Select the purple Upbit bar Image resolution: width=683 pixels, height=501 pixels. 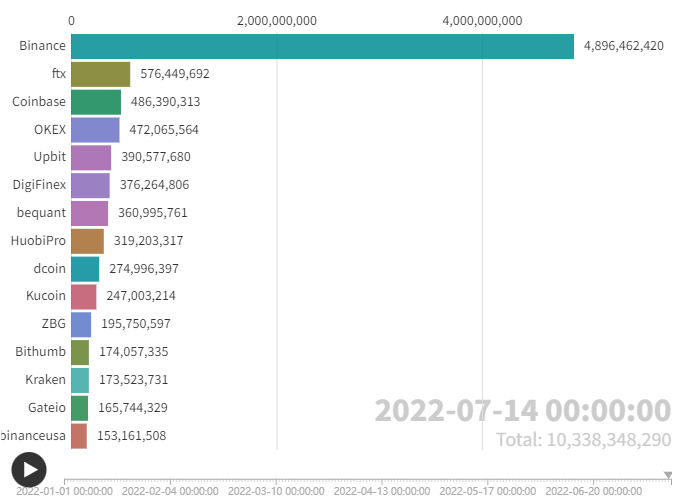coord(91,158)
